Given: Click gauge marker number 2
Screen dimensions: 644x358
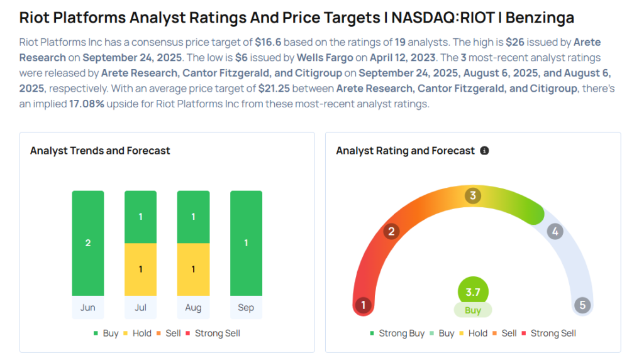Looking at the screenshot, I should [x=391, y=231].
